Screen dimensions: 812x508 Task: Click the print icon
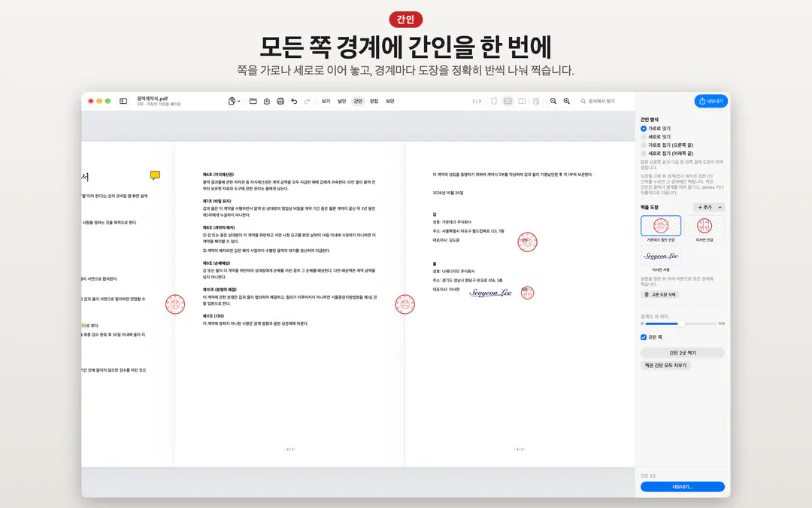pyautogui.click(x=280, y=101)
